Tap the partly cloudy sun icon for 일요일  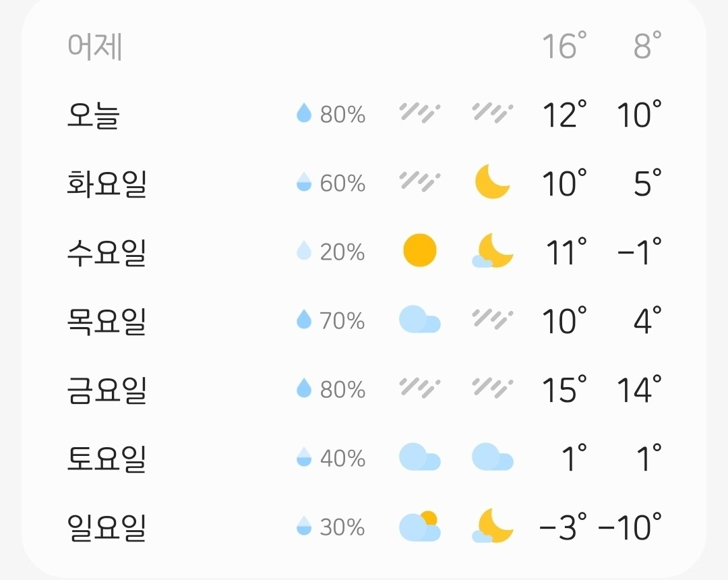click(419, 526)
